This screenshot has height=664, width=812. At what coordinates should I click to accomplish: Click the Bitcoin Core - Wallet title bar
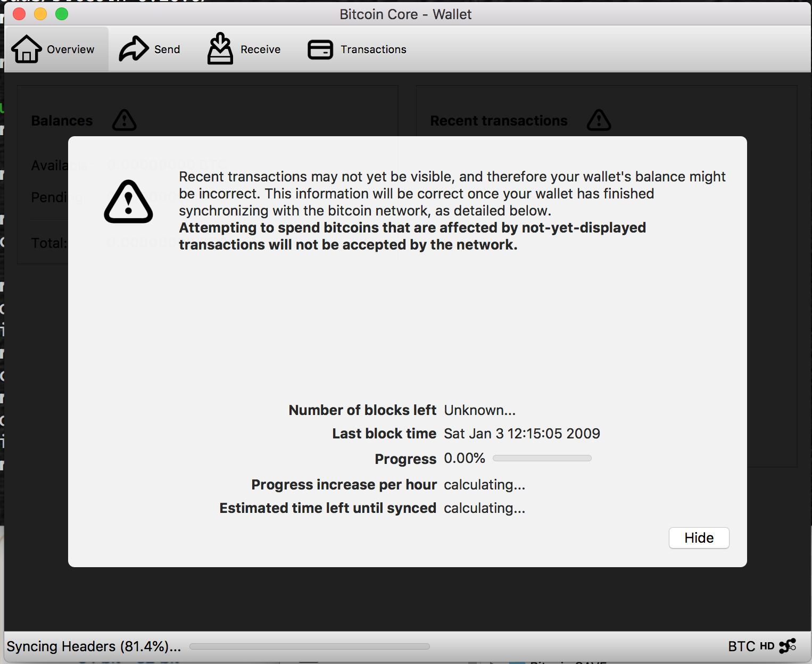405,14
